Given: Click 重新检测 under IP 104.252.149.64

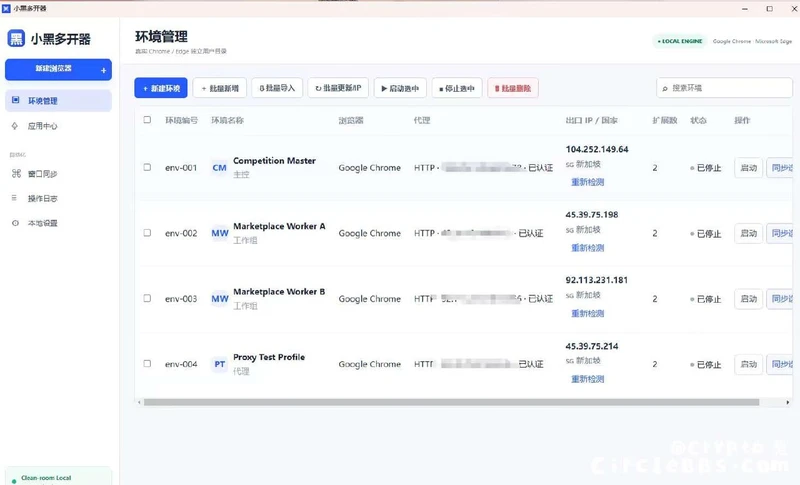Looking at the screenshot, I should (587, 182).
